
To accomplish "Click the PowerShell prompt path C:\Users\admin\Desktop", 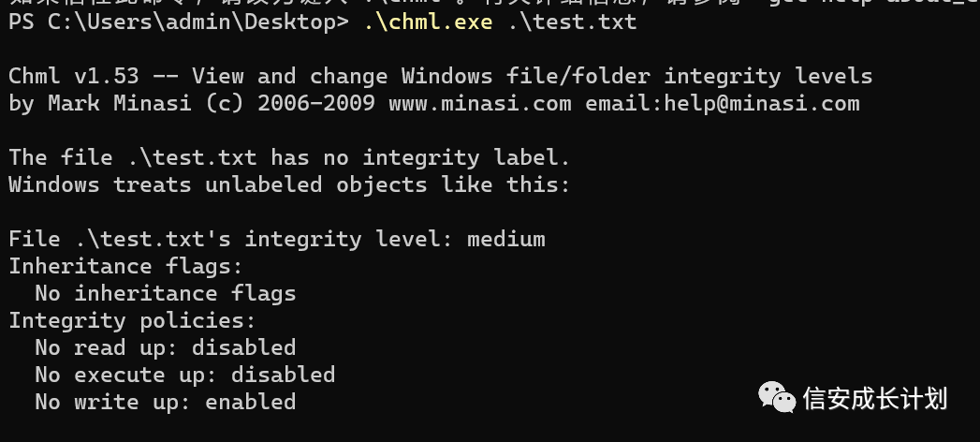I will [191, 22].
